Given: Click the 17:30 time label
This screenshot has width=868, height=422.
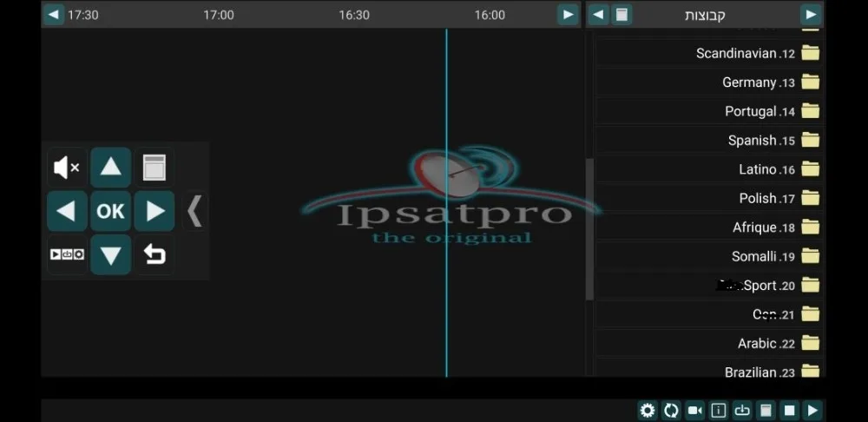Looking at the screenshot, I should coord(83,15).
